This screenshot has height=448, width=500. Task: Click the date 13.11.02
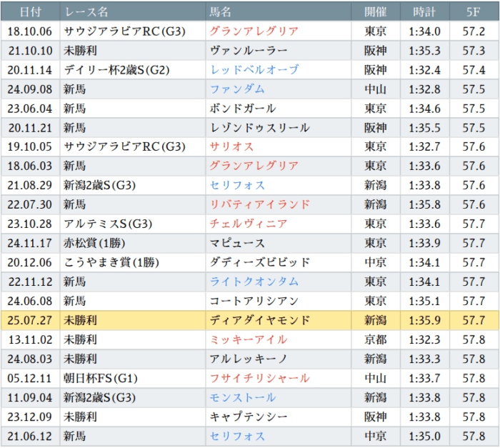point(30,340)
